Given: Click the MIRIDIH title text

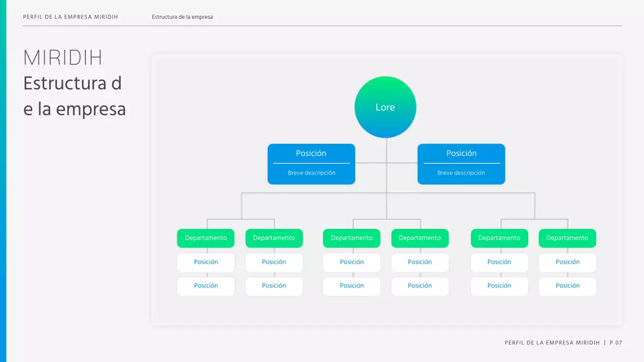Looking at the screenshot, I should (63, 58).
